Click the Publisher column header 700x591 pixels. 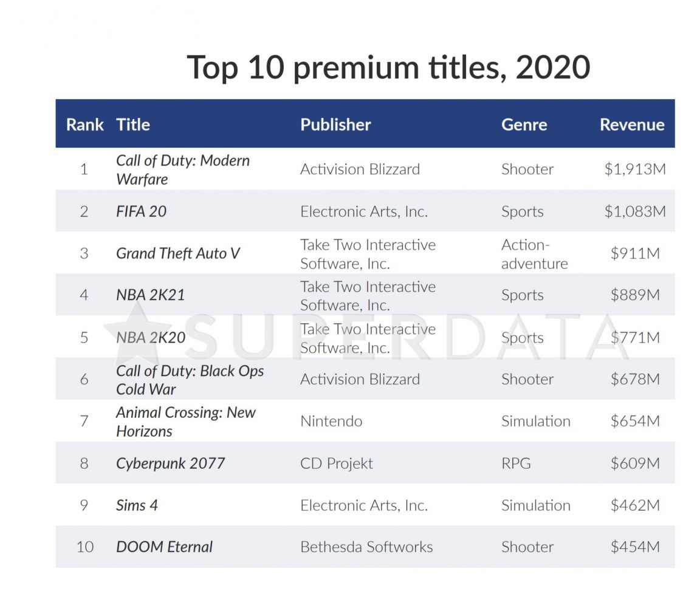335,125
